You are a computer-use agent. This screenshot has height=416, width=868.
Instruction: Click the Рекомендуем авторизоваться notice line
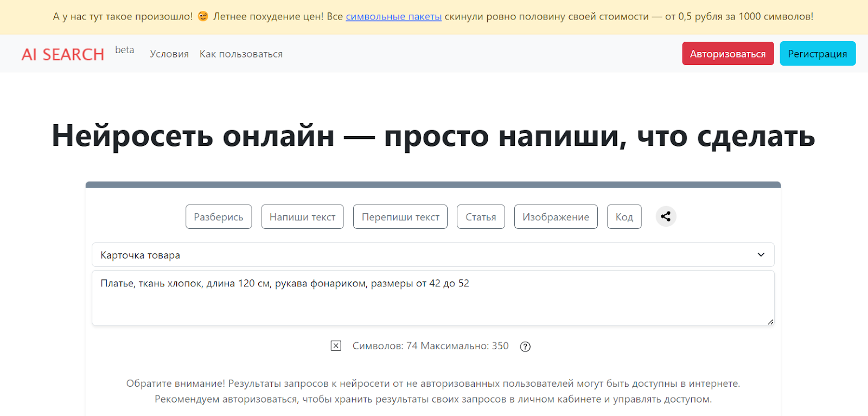click(x=433, y=399)
